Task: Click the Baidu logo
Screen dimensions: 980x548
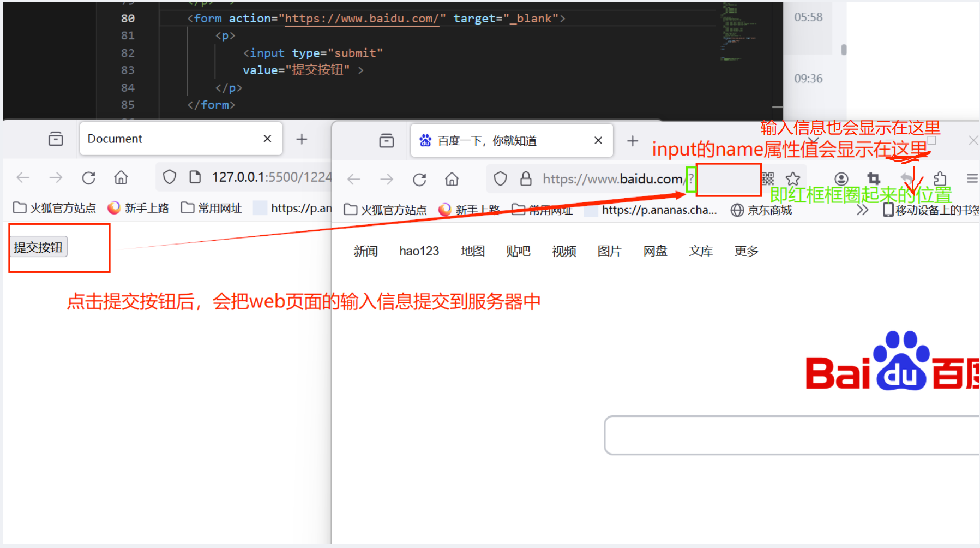Action: tap(892, 361)
